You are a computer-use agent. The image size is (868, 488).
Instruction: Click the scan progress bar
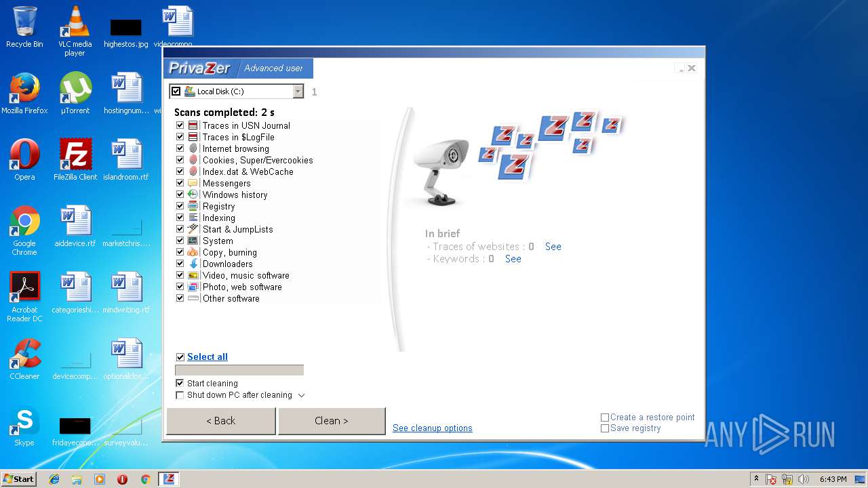click(x=239, y=370)
